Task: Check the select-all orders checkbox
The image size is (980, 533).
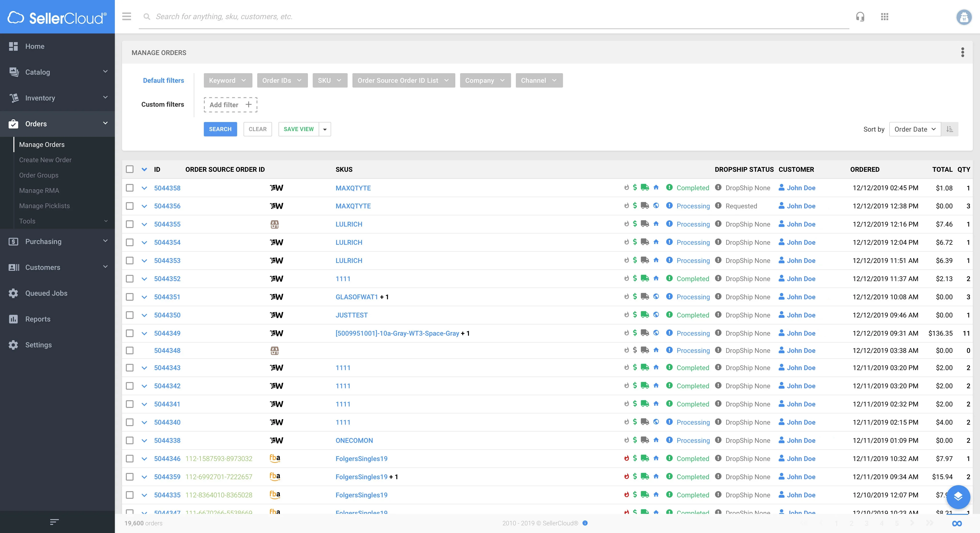Action: click(x=130, y=169)
